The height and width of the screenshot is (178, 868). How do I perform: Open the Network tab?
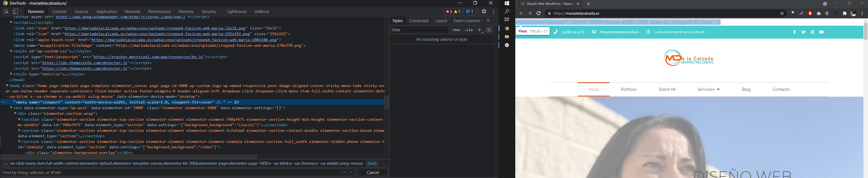[133, 12]
